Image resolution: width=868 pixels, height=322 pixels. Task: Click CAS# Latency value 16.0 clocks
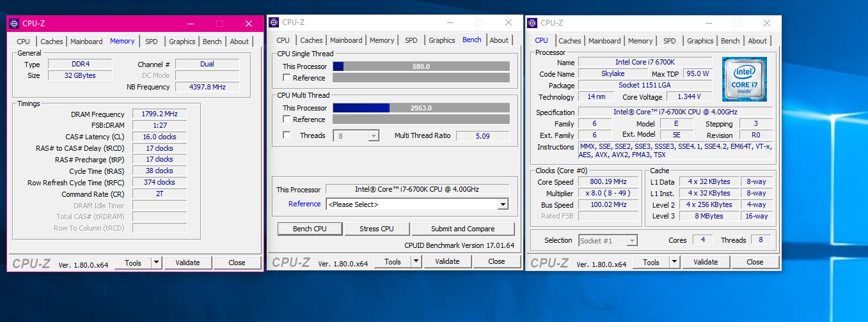[160, 137]
